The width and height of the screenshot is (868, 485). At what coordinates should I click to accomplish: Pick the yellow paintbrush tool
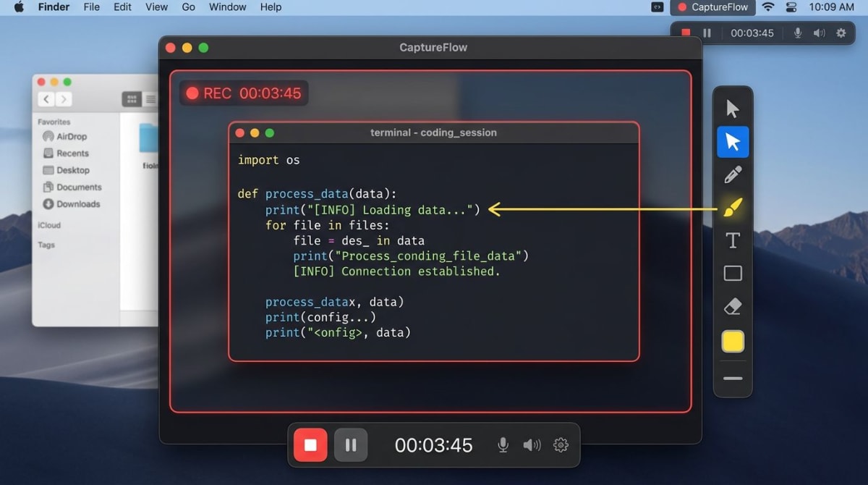pos(733,208)
